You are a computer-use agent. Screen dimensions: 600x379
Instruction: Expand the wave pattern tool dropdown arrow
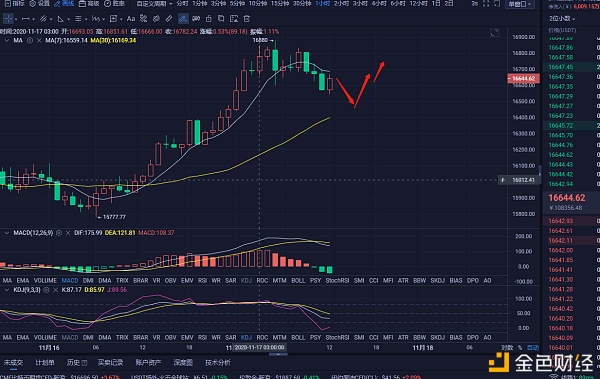pos(103,19)
